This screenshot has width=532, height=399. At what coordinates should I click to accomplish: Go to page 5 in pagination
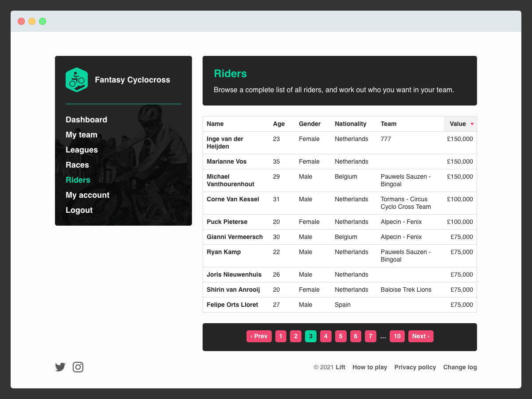pyautogui.click(x=340, y=336)
